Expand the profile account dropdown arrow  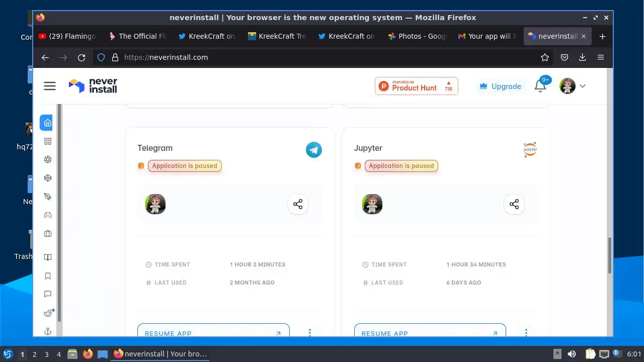pos(583,86)
